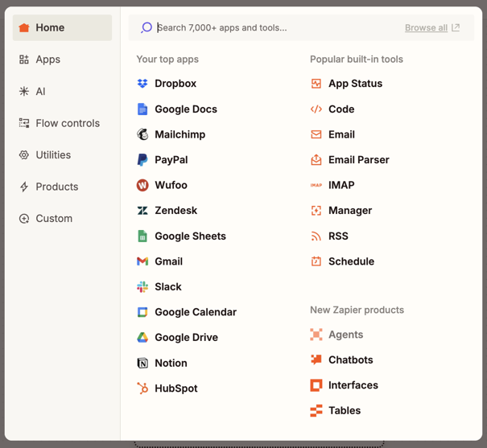Screen dimensions: 487x448
Task: Click the Gmail envelope icon
Action: [142, 261]
